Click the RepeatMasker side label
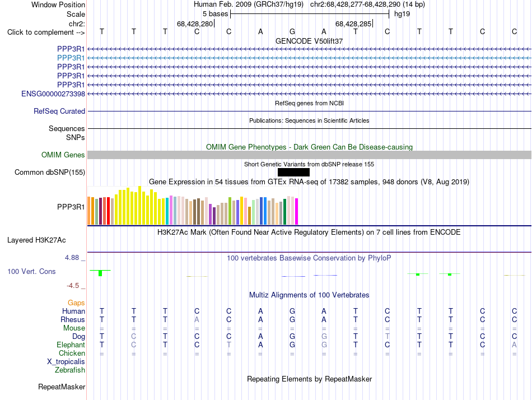This screenshot has height=400, width=532. (62, 387)
